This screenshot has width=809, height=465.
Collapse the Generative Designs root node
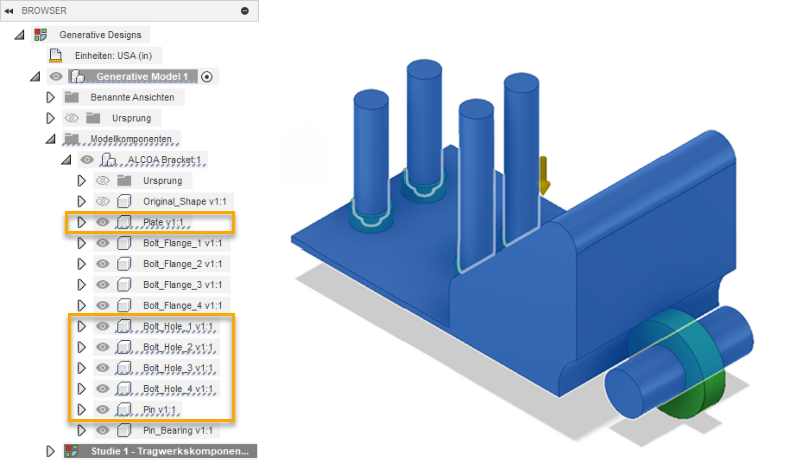pyautogui.click(x=20, y=35)
